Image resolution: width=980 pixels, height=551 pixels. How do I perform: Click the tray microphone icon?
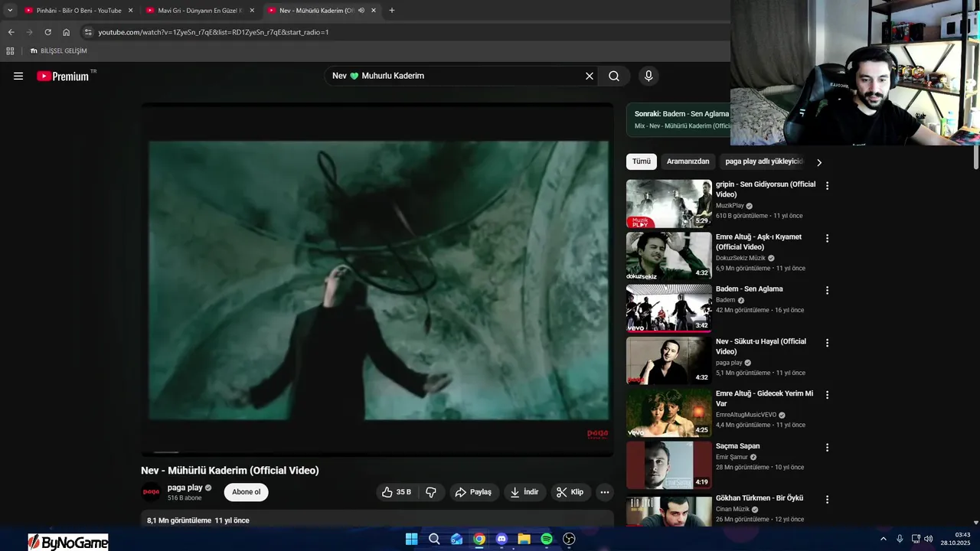tap(900, 539)
